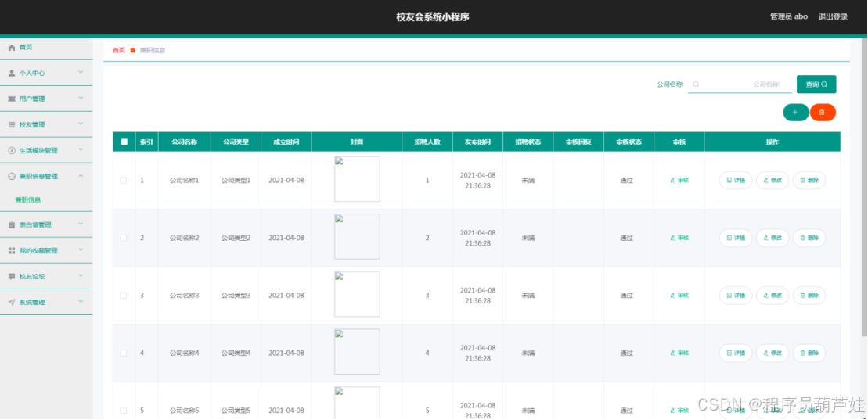Click 首页 in the breadcrumb
Image resolution: width=868 pixels, height=420 pixels.
[119, 50]
